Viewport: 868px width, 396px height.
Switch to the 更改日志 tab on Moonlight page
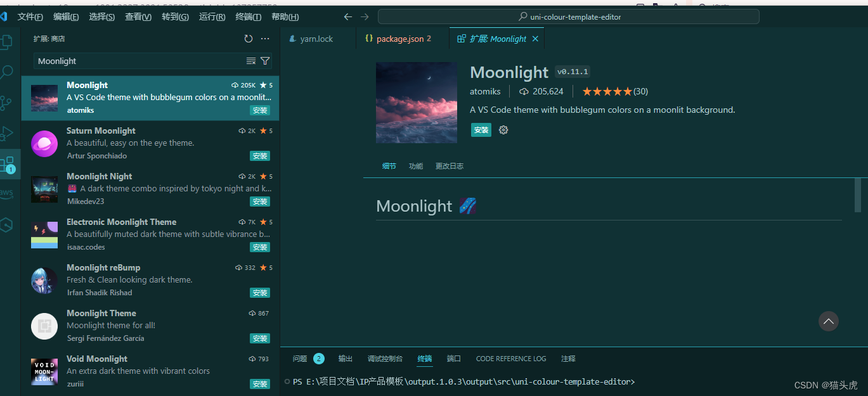449,166
